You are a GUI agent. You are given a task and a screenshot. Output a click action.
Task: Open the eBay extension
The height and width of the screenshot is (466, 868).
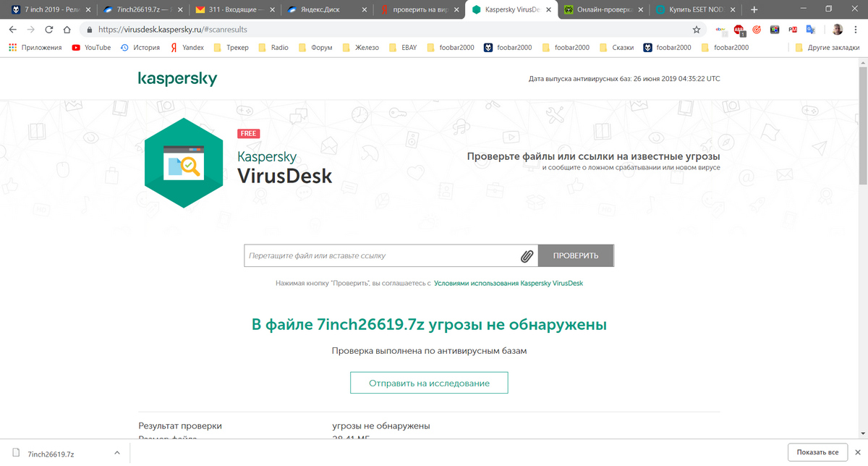tap(720, 30)
